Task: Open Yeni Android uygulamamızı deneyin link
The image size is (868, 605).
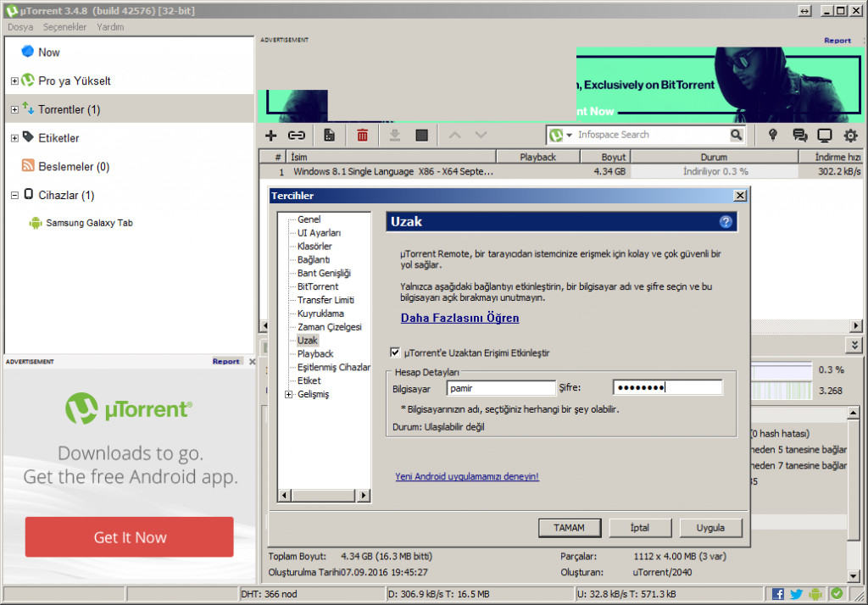Action: click(x=467, y=476)
